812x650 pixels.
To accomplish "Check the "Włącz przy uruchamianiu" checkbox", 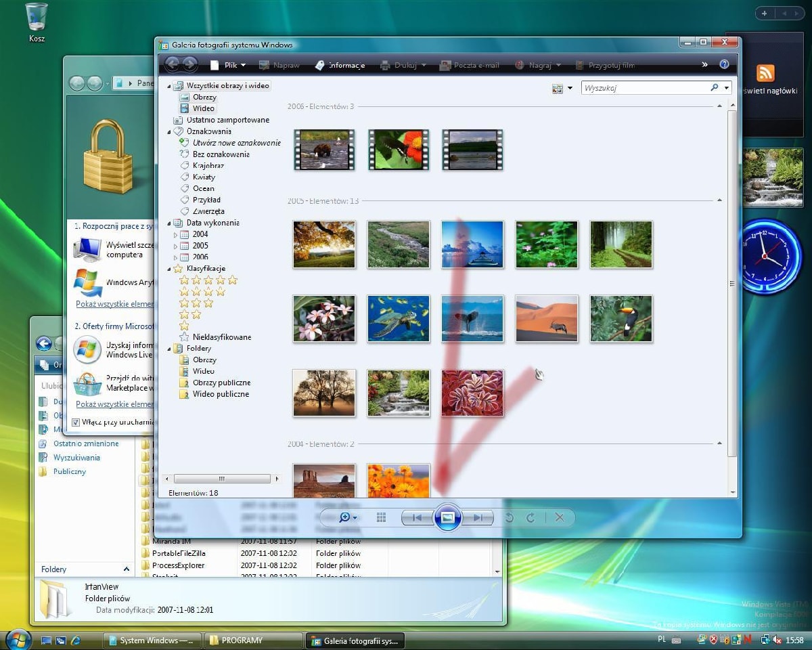I will click(76, 421).
